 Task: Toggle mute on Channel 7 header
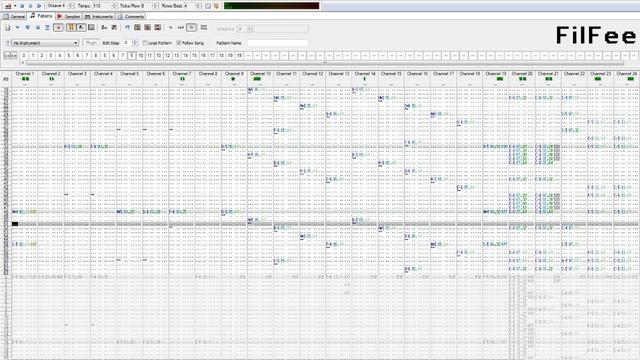point(182,73)
